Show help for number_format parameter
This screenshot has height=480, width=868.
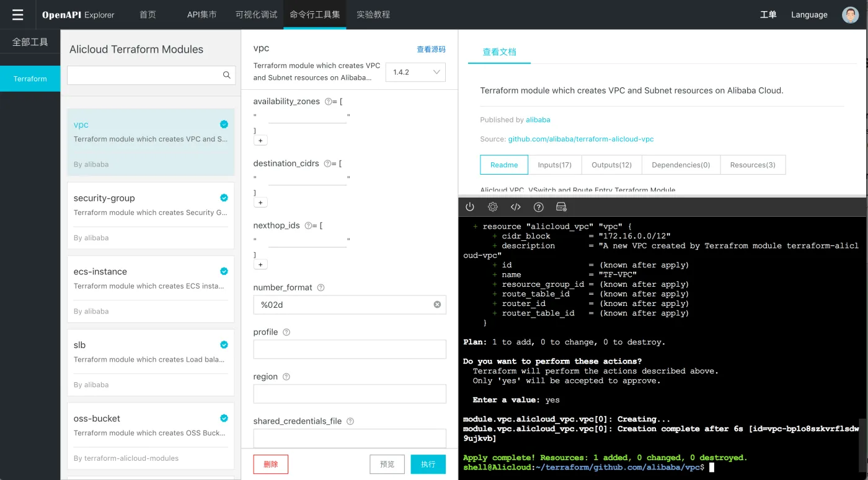pos(321,287)
